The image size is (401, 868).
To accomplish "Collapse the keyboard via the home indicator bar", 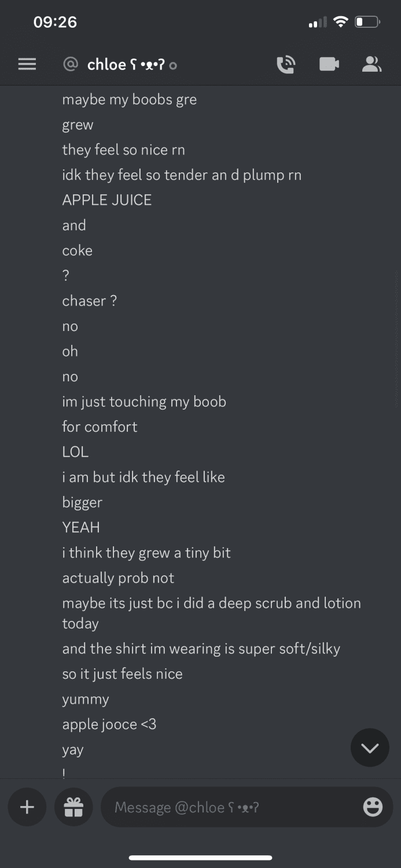I will pyautogui.click(x=200, y=858).
